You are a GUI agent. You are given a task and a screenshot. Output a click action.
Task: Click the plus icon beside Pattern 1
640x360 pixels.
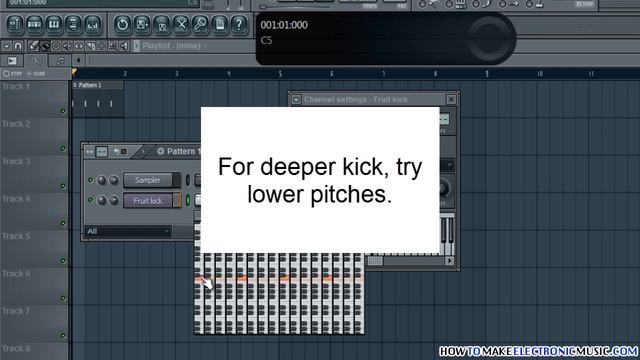(x=161, y=151)
